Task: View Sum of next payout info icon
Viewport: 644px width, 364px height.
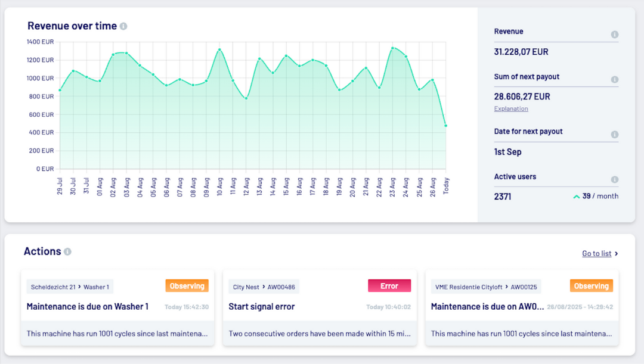Action: coord(614,79)
